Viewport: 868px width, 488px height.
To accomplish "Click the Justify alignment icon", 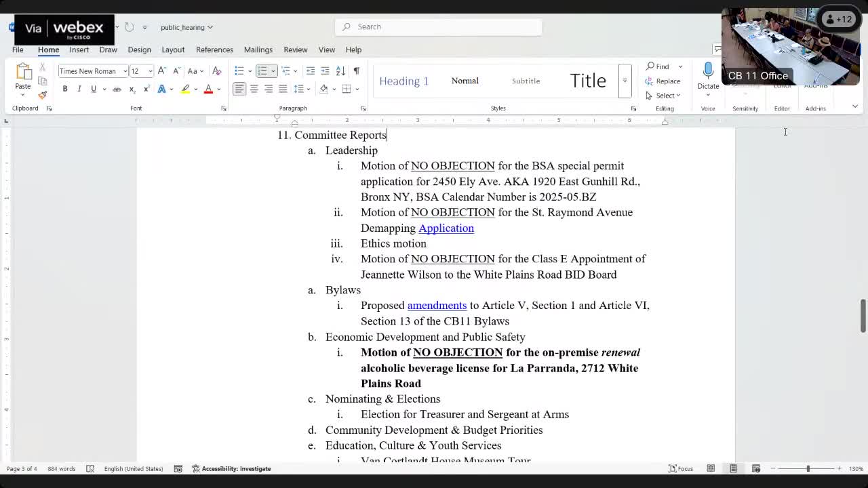I will (283, 89).
